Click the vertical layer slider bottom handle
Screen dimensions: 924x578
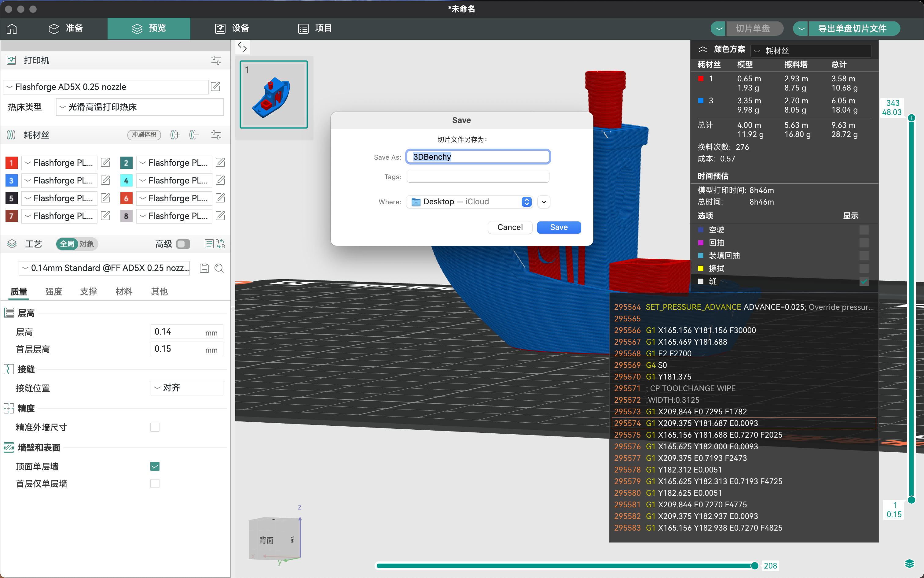point(911,500)
